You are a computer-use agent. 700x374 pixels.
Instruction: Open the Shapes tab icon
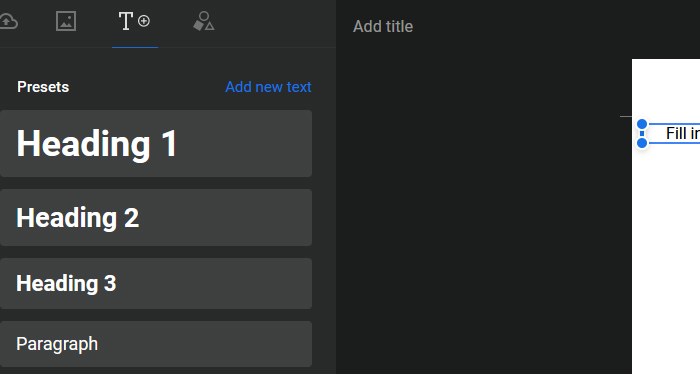(204, 21)
